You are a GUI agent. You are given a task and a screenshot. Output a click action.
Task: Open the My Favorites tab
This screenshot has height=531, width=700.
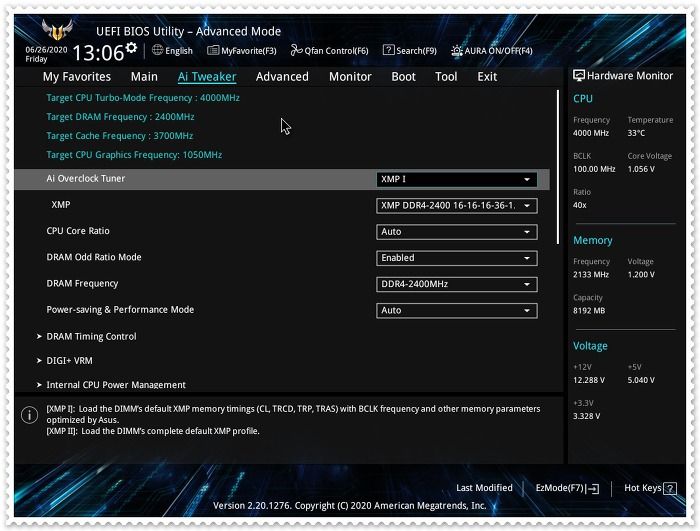[x=77, y=77]
